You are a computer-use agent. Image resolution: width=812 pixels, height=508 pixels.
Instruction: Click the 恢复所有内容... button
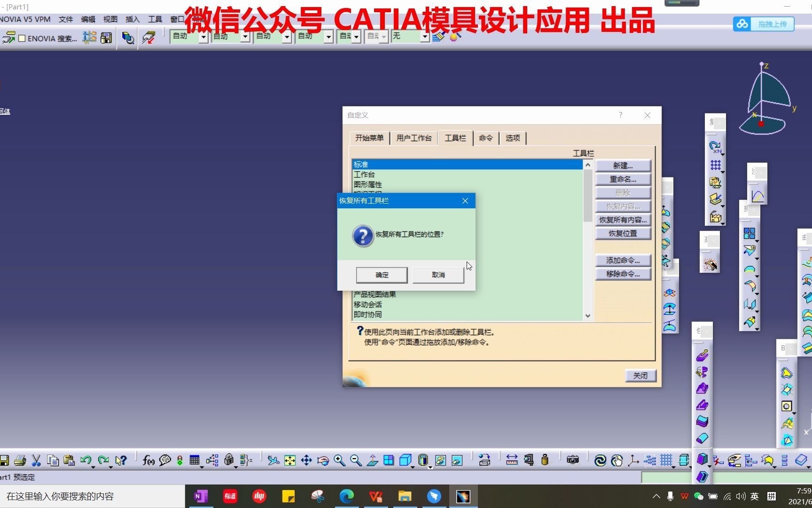(x=623, y=220)
